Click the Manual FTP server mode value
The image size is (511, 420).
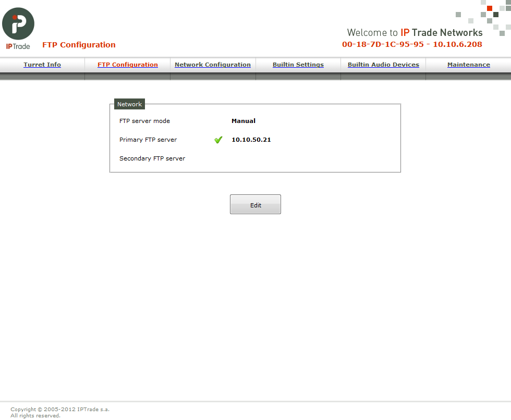pyautogui.click(x=244, y=121)
